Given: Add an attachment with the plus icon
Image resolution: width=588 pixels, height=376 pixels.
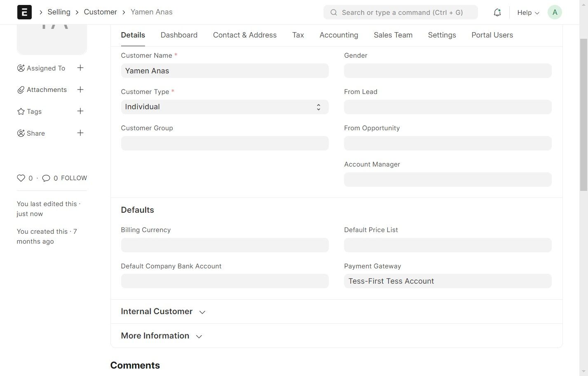Looking at the screenshot, I should (80, 89).
